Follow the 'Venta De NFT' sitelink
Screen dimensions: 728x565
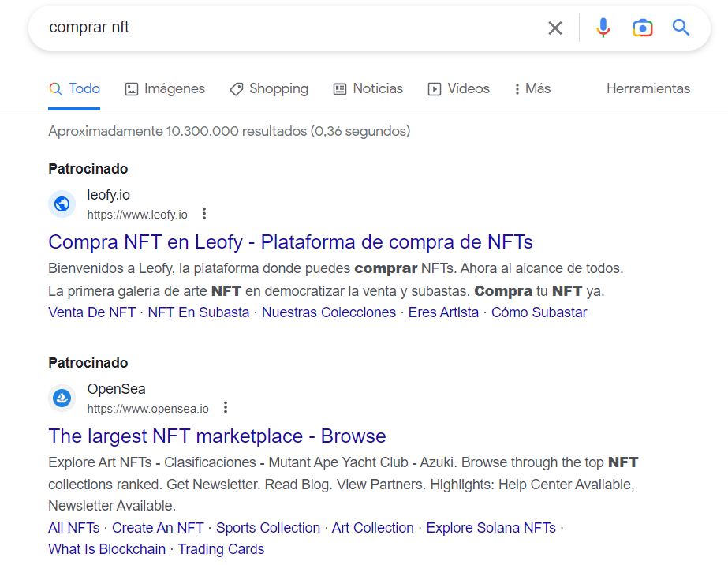(92, 312)
